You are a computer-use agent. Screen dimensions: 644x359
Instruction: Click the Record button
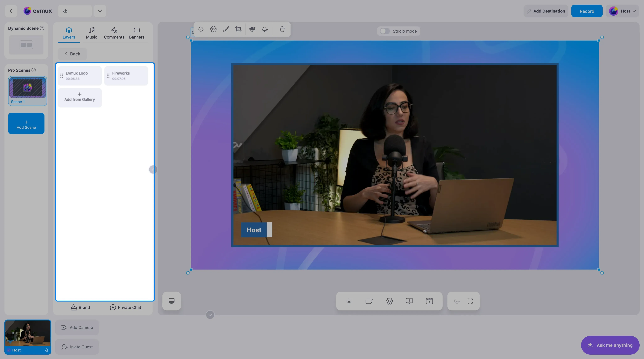coord(587,11)
